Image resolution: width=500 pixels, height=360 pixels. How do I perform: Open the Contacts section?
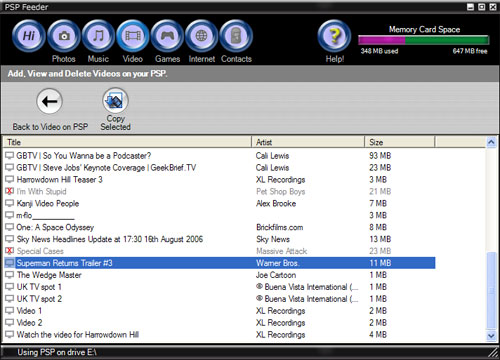pos(236,36)
